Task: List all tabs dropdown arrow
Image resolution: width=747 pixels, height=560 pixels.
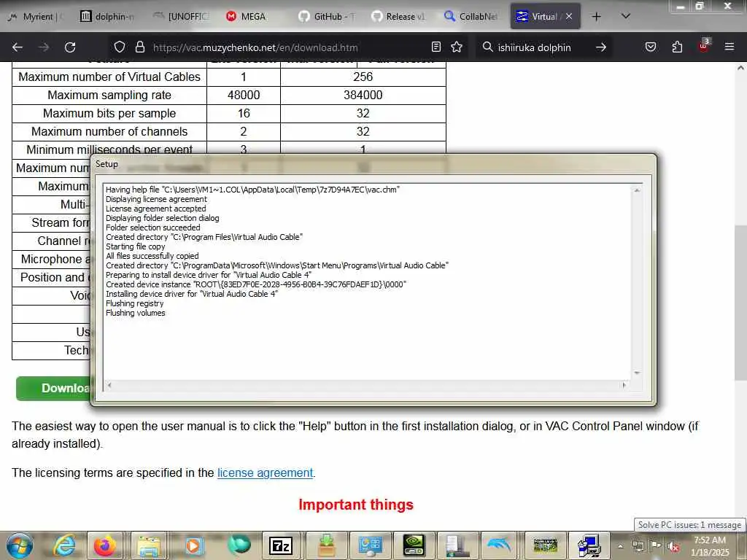Action: coord(626,17)
